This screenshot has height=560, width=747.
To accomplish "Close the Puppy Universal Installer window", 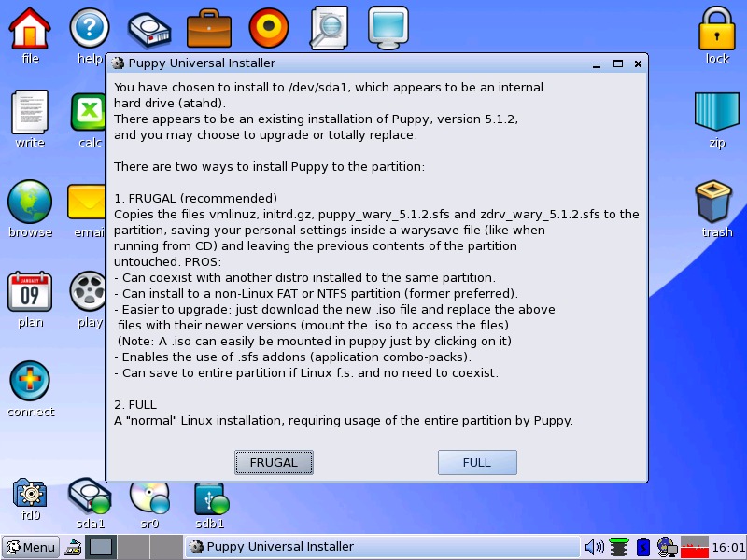I will tap(639, 63).
